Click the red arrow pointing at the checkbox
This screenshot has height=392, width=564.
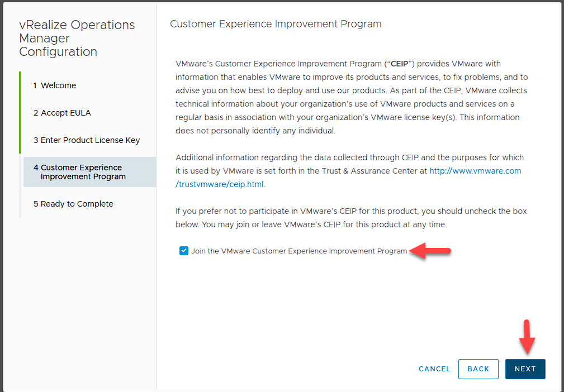point(430,251)
